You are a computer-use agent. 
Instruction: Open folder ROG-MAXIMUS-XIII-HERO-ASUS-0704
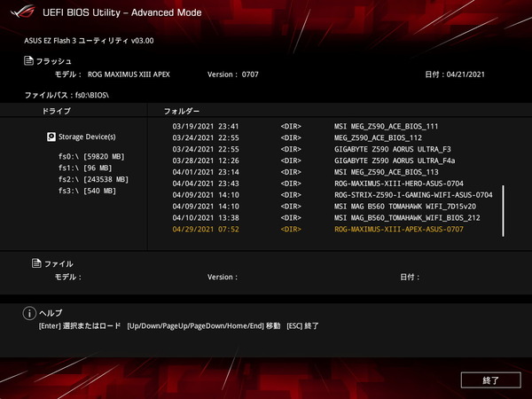click(399, 184)
